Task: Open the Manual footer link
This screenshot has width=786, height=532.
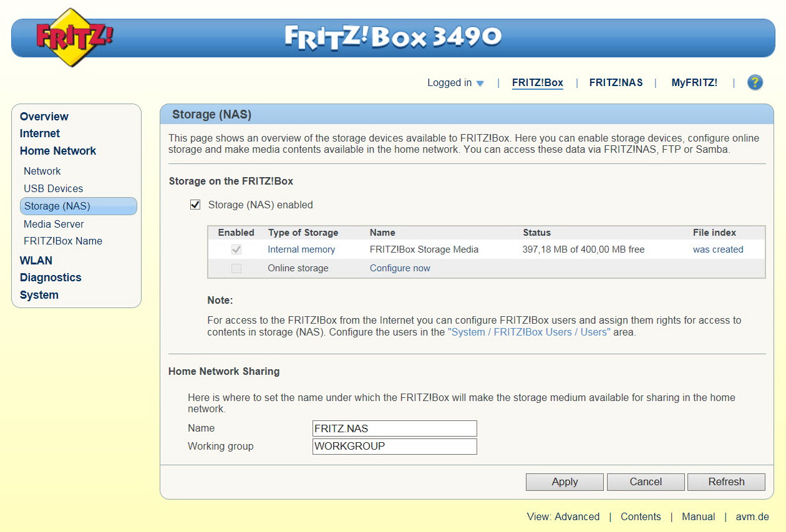Action: 699,517
